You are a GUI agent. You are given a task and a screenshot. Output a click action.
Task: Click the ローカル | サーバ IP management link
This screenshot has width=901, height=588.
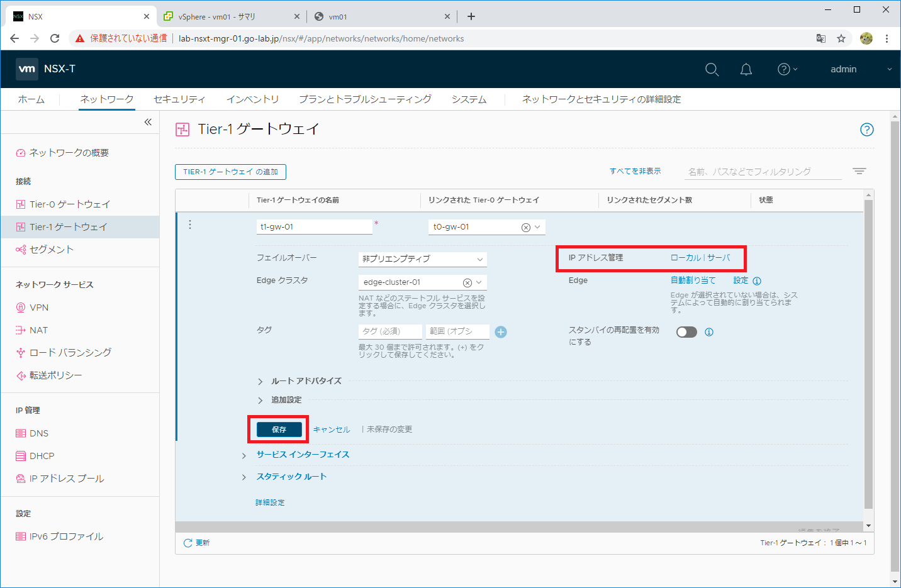coord(700,258)
